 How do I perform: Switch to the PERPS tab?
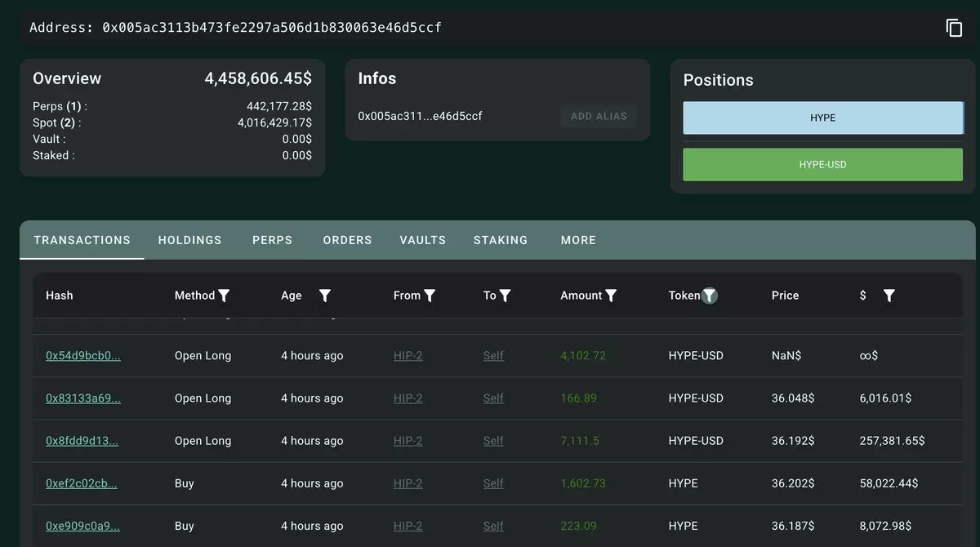(272, 240)
